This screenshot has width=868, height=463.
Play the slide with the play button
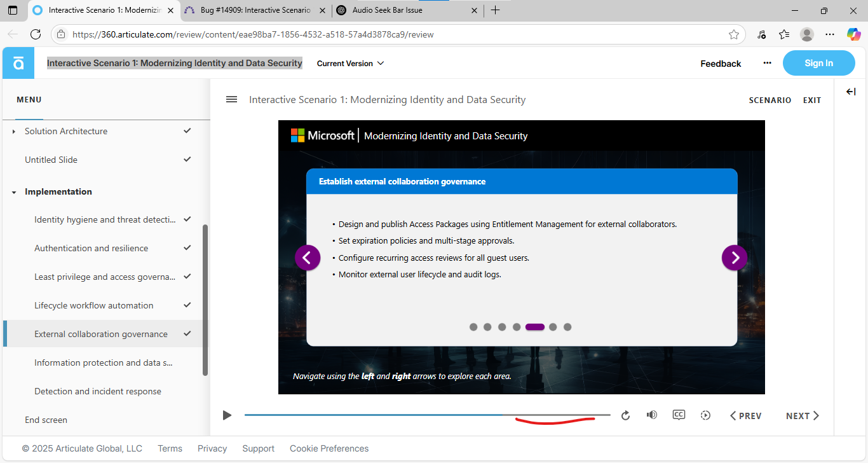pyautogui.click(x=227, y=415)
